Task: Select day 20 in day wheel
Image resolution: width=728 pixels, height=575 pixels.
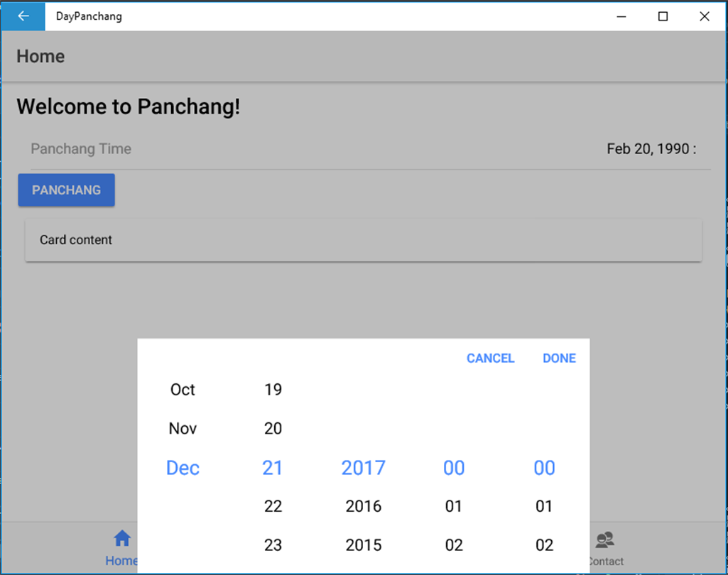Action: [x=273, y=429]
